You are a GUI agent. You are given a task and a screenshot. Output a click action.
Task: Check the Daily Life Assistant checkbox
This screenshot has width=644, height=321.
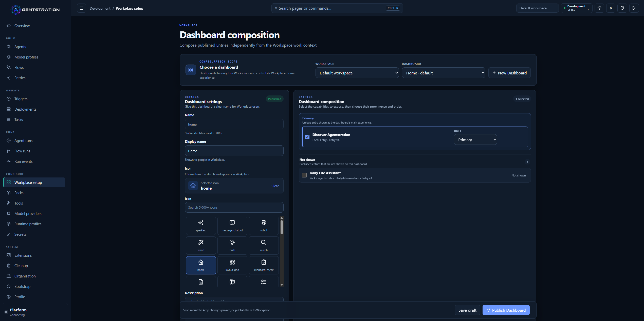(304, 175)
